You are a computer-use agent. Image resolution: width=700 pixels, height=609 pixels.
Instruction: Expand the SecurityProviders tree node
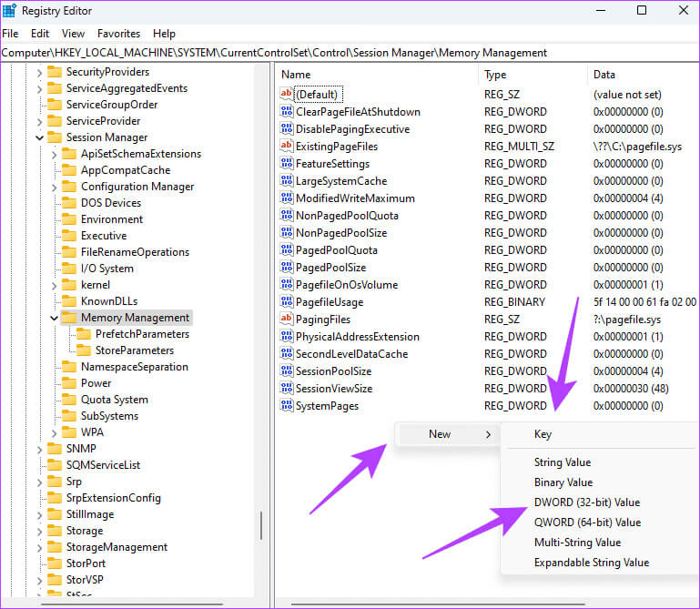pos(39,72)
